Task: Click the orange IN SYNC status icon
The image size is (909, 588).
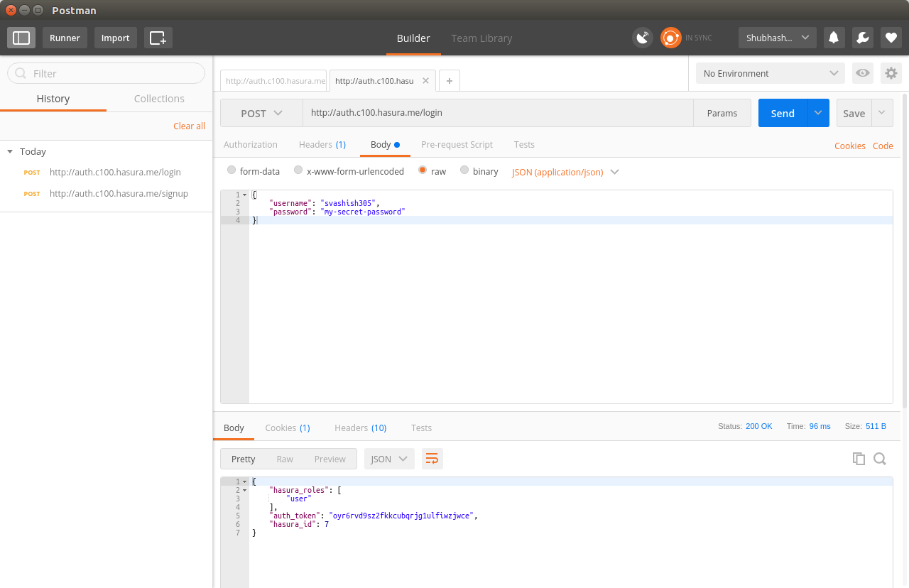Action: 670,37
